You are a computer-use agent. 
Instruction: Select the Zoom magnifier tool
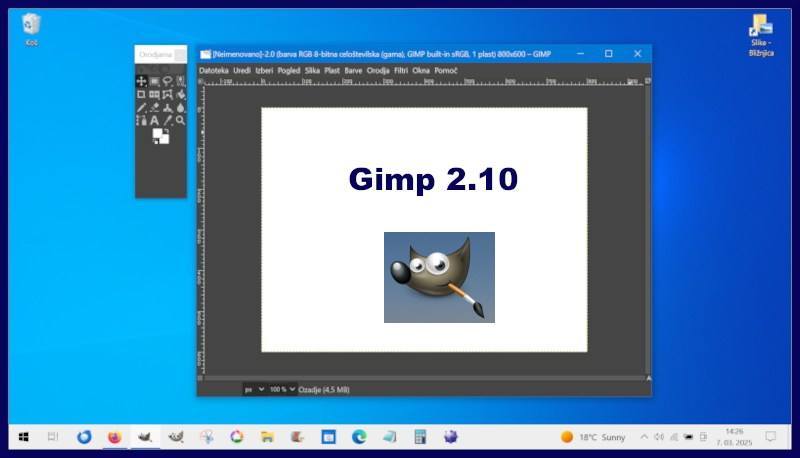pyautogui.click(x=180, y=120)
